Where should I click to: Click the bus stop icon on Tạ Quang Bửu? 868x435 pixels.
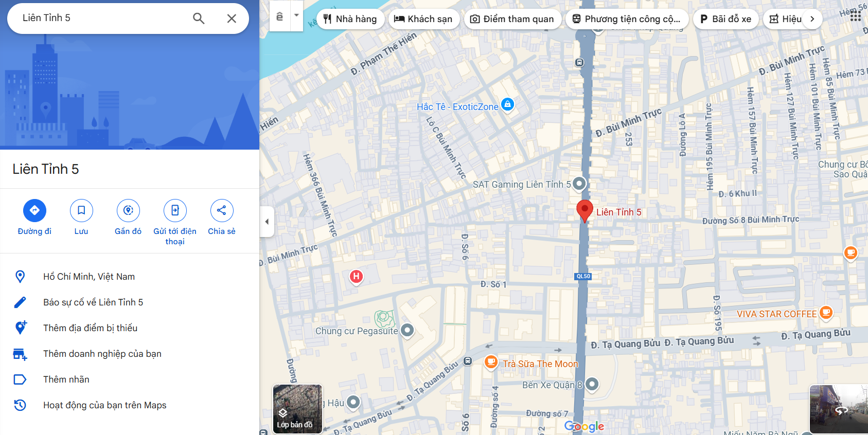click(468, 361)
